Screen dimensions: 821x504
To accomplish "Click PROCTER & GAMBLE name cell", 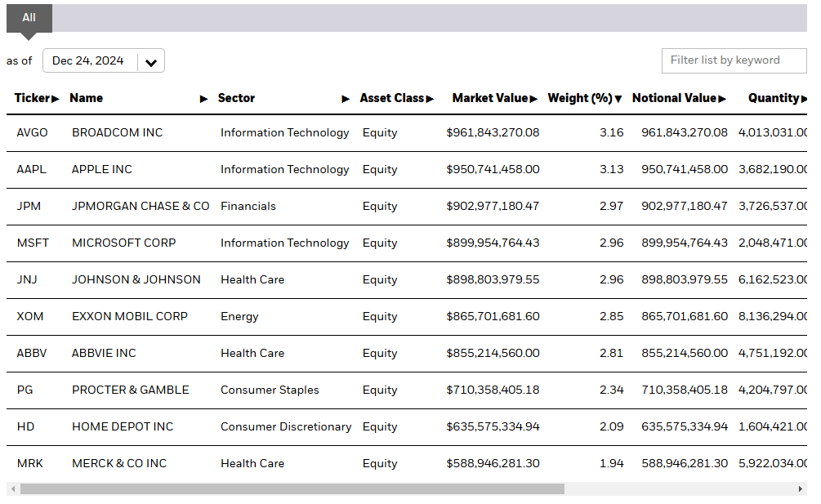I will click(x=131, y=390).
